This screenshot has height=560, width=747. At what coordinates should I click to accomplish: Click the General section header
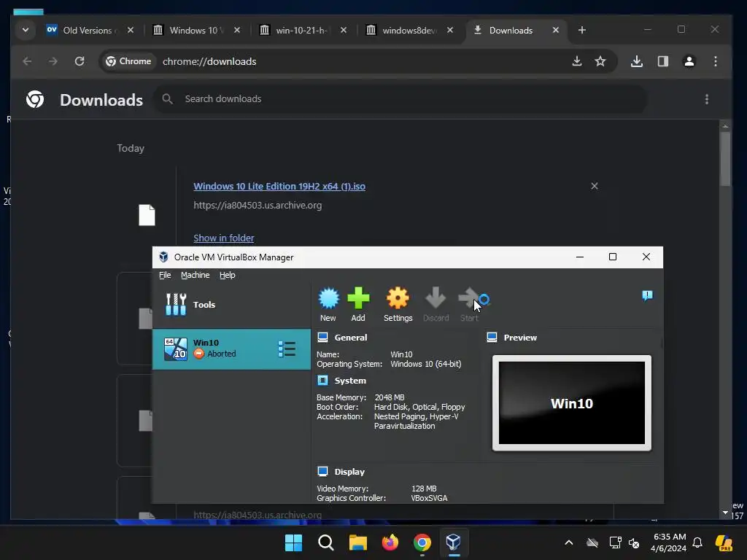coord(351,338)
